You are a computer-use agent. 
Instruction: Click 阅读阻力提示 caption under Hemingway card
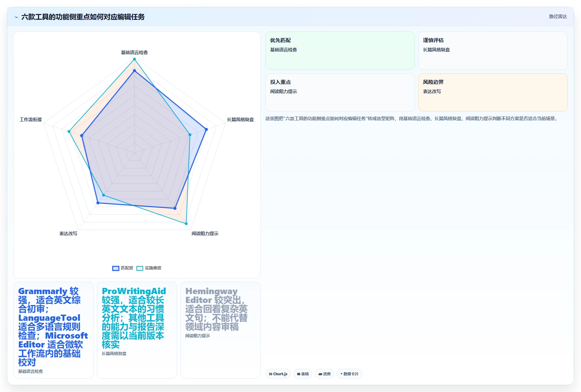point(198,336)
